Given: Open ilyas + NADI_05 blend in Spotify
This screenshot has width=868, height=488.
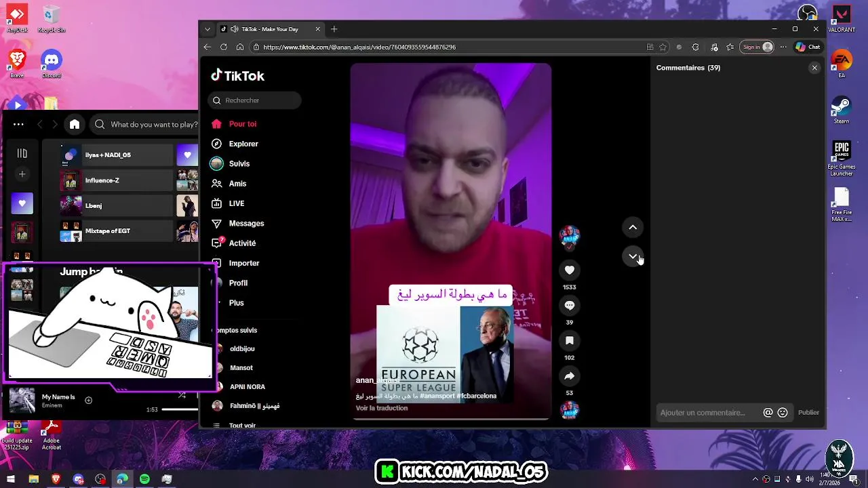Looking at the screenshot, I should (117, 155).
